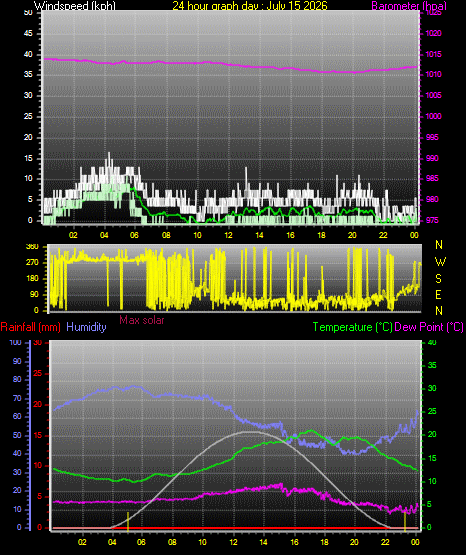Click the '1010' barometer axis value

coord(433,74)
